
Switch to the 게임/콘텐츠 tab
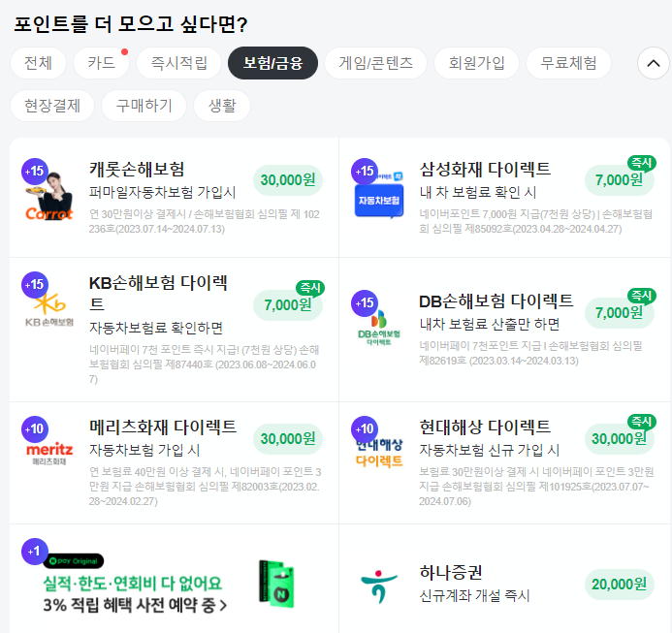pos(376,63)
